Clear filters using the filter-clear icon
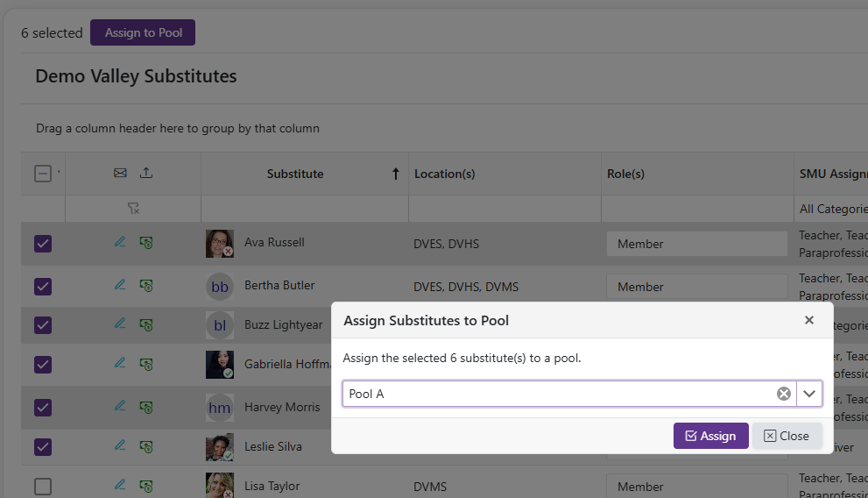The height and width of the screenshot is (498, 868). point(133,209)
